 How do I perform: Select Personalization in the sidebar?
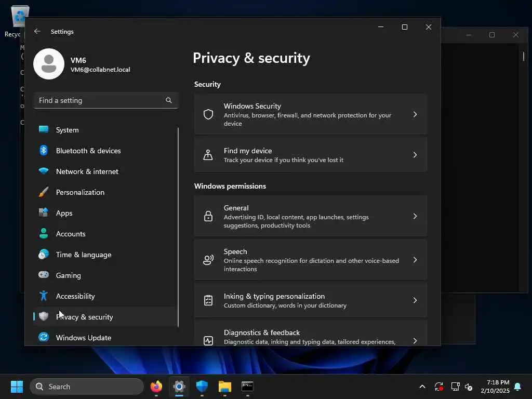(105, 192)
